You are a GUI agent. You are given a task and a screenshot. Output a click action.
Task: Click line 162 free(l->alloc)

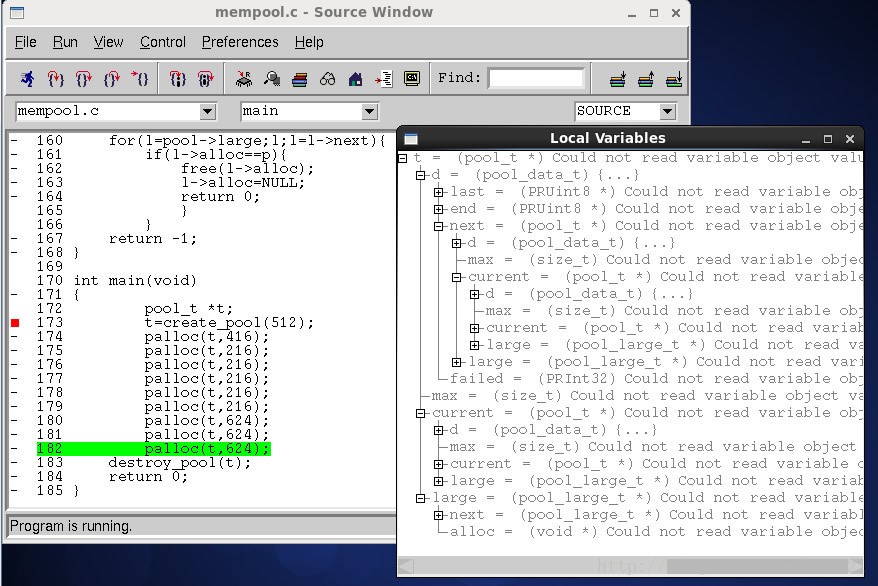pos(247,168)
